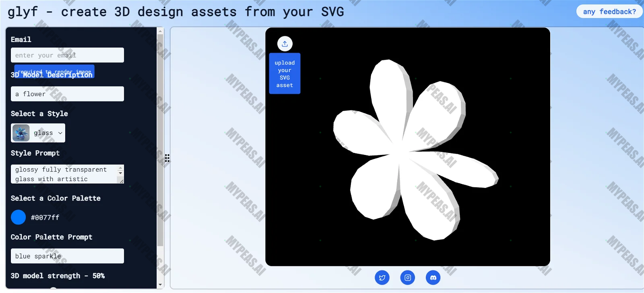Click the Style Prompt textarea scroll-down arrow
The height and width of the screenshot is (293, 644).
click(120, 173)
